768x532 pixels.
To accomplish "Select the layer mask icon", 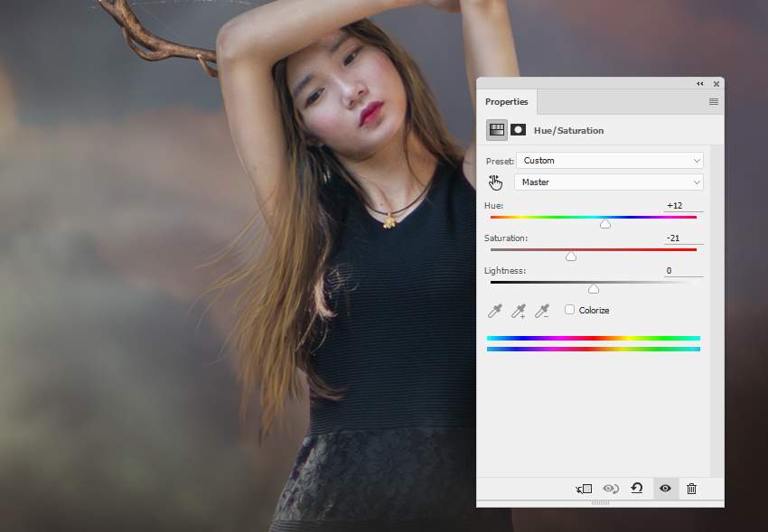I will pyautogui.click(x=519, y=130).
